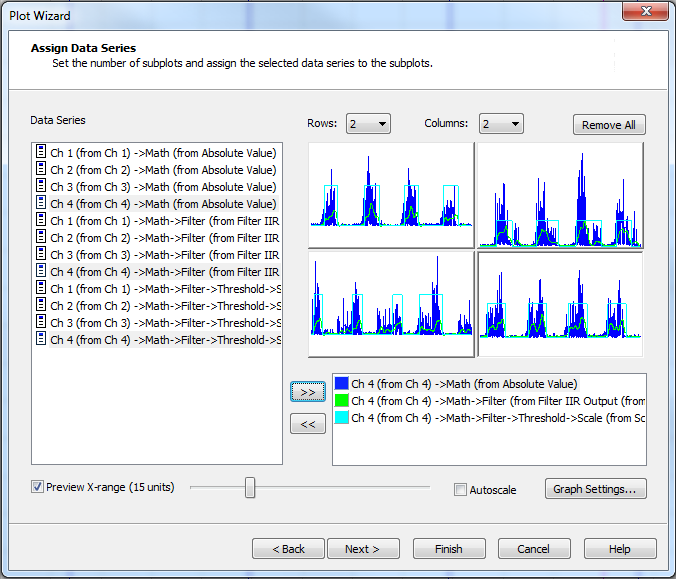Screen dimensions: 676x579
Task: Toggle the Preview X-range checkbox
Action: click(38, 487)
